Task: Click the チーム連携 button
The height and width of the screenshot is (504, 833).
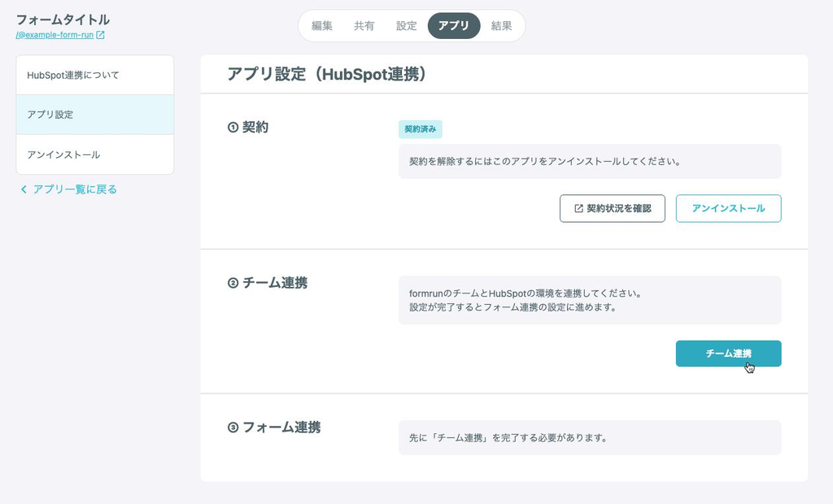Action: pyautogui.click(x=728, y=353)
